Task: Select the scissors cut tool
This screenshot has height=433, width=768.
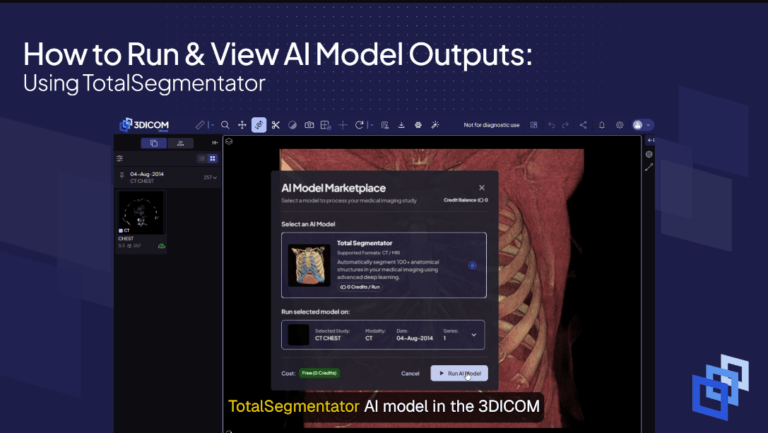Action: click(x=276, y=125)
